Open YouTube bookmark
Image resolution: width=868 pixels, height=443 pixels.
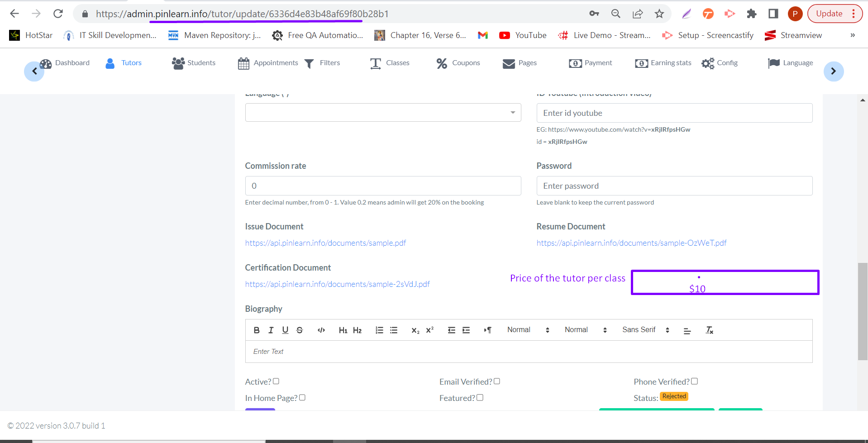[x=523, y=35]
